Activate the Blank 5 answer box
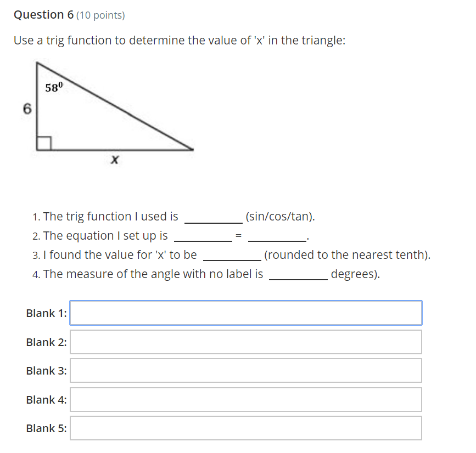 click(245, 428)
